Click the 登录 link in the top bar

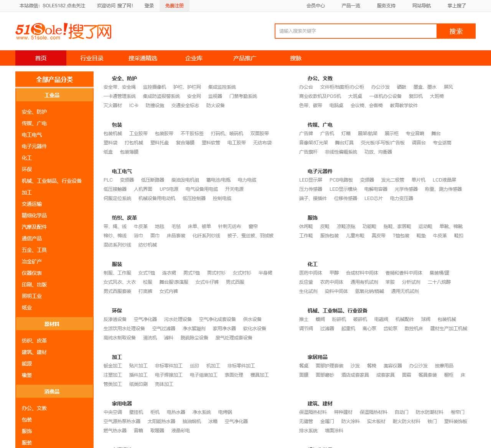[x=149, y=6]
